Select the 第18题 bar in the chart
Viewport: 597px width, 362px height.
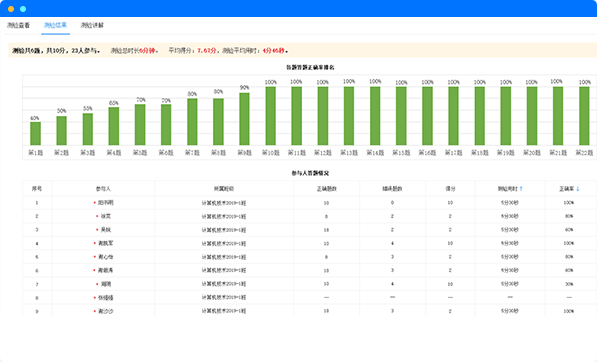(479, 116)
